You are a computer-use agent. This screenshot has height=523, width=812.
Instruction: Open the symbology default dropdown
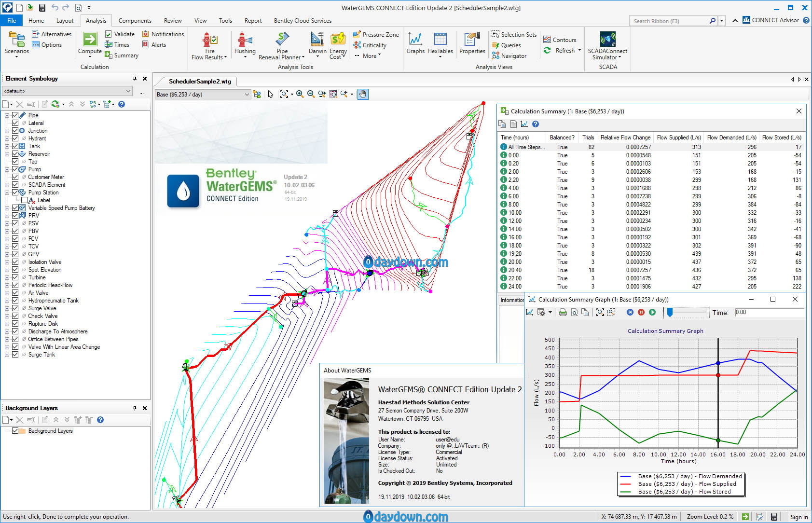point(68,91)
